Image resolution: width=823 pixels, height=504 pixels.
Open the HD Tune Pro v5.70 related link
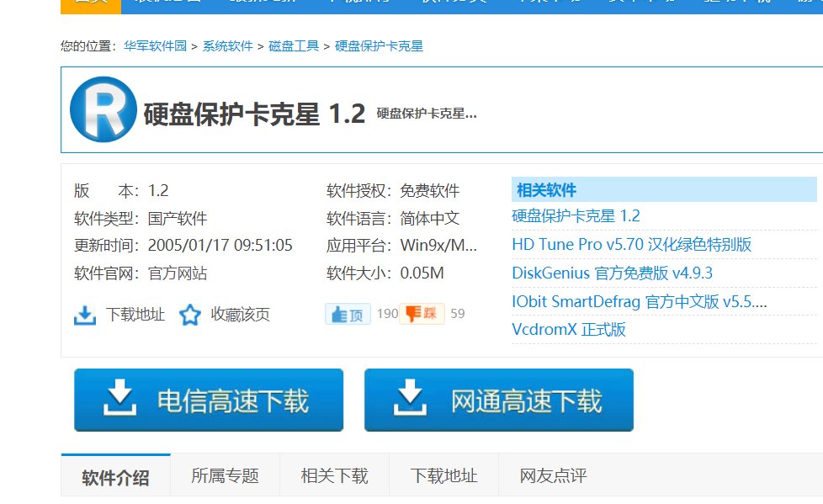tap(629, 244)
